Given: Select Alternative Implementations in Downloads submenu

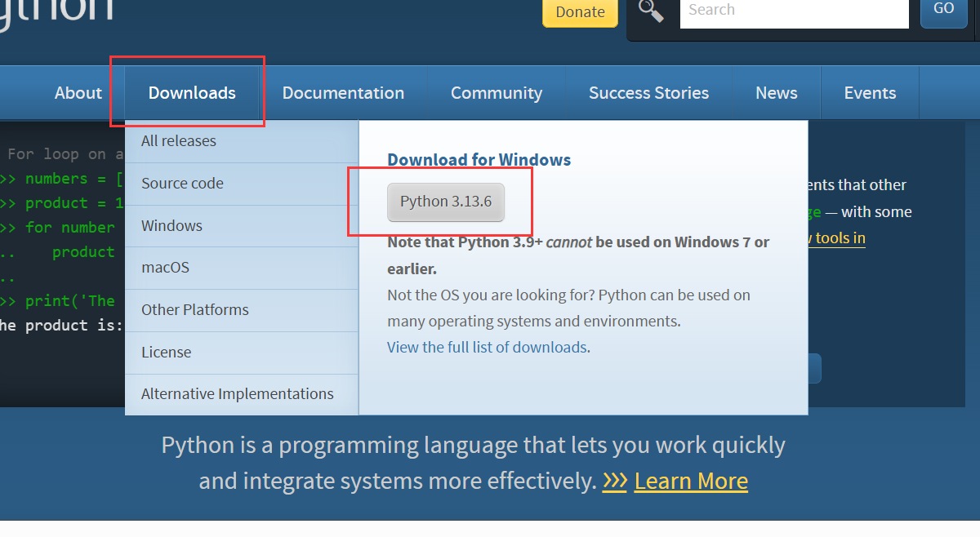Looking at the screenshot, I should [x=242, y=394].
